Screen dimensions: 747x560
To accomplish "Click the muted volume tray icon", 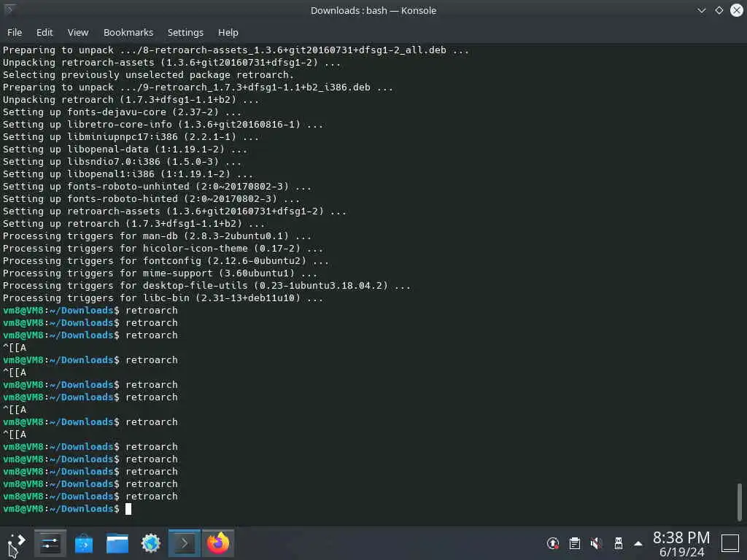I will pos(596,542).
